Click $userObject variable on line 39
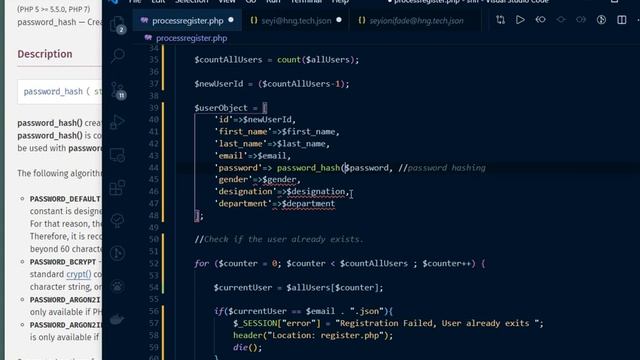Image resolution: width=640 pixels, height=360 pixels. pyautogui.click(x=221, y=108)
